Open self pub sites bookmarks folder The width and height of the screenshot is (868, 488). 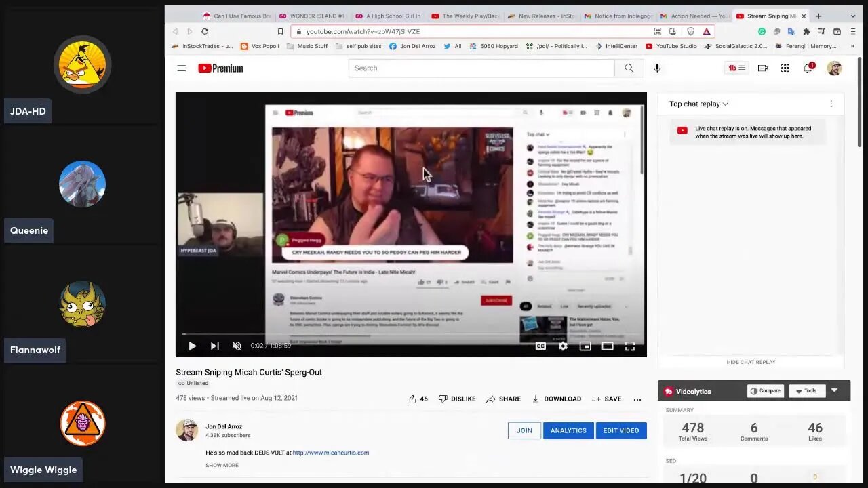click(358, 46)
